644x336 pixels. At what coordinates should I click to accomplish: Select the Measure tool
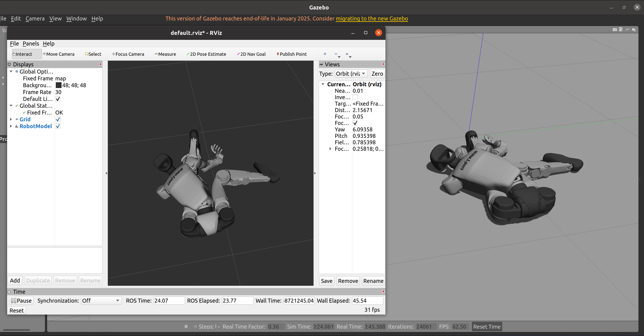point(165,54)
